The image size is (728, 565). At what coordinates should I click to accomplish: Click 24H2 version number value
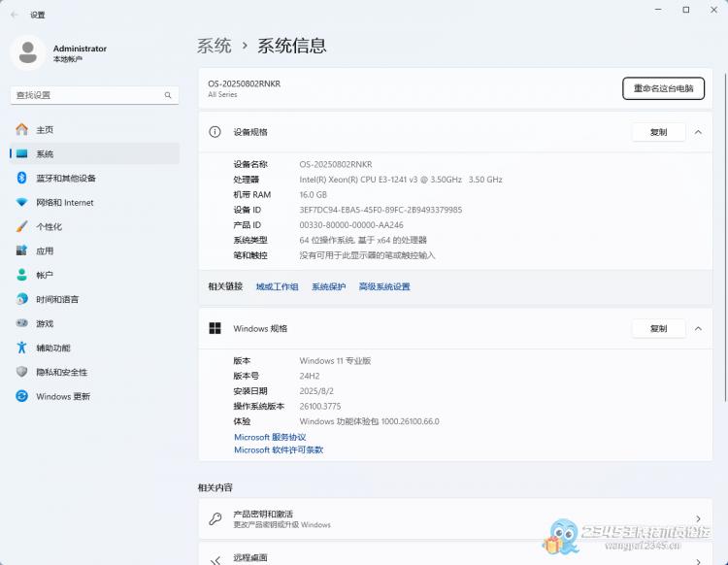310,376
